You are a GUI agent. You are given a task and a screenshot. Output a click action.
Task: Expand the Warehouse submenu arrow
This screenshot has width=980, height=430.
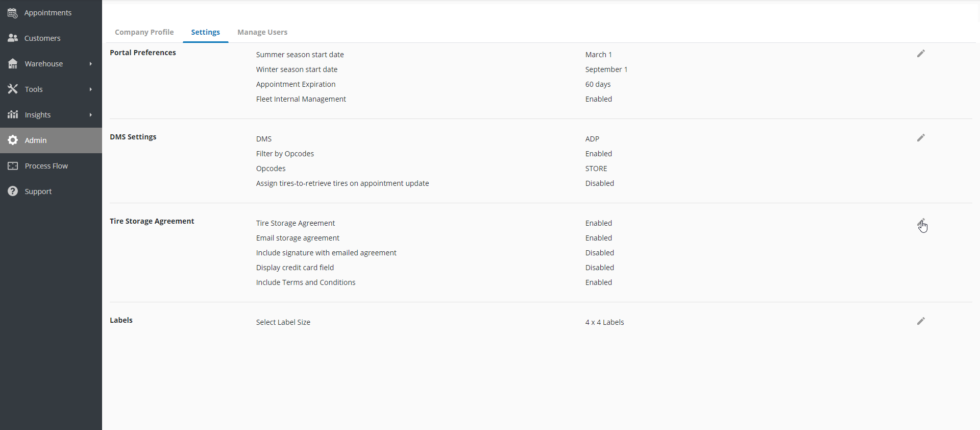click(91, 64)
